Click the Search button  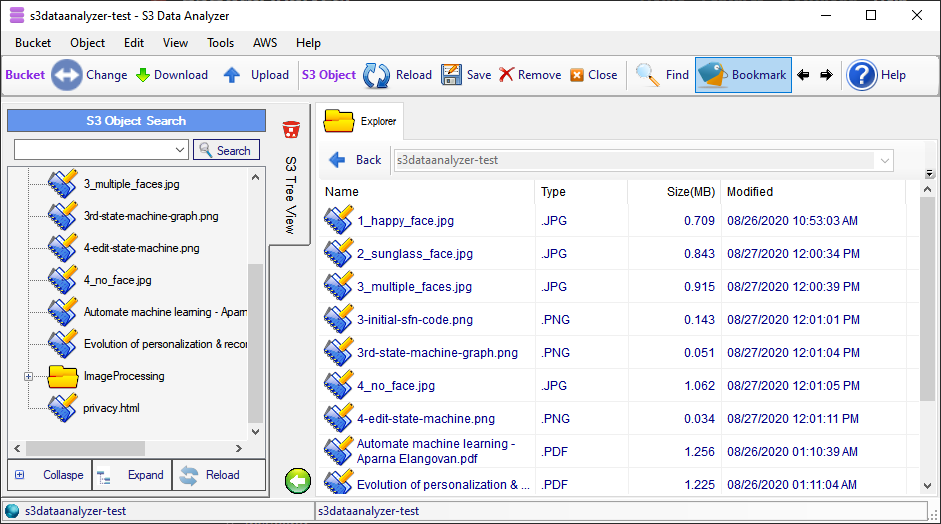click(226, 150)
